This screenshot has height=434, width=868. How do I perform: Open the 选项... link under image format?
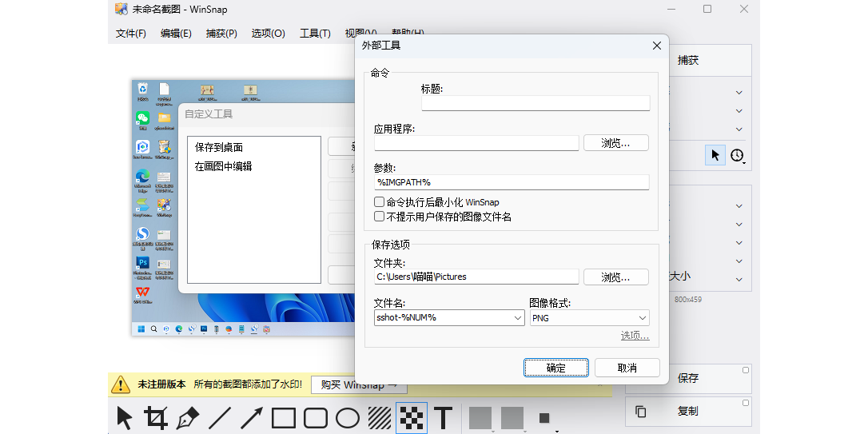click(x=635, y=336)
